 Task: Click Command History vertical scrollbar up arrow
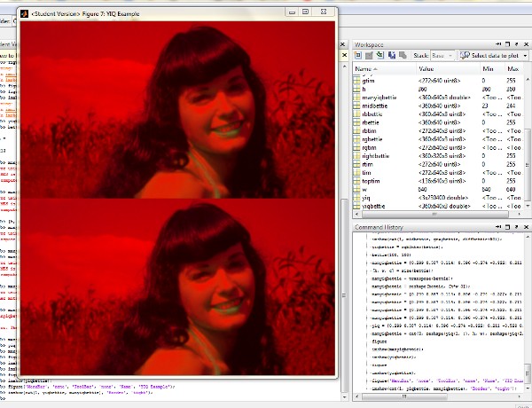(528, 236)
